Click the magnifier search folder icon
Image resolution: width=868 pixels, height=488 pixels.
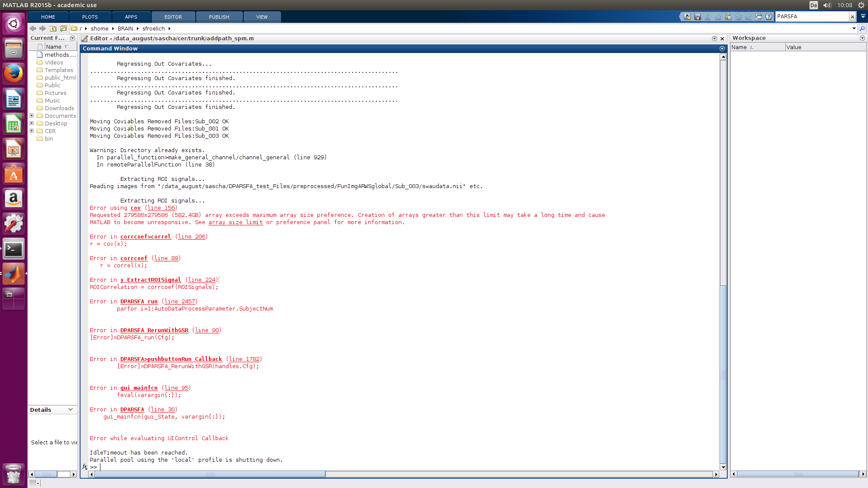(862, 28)
